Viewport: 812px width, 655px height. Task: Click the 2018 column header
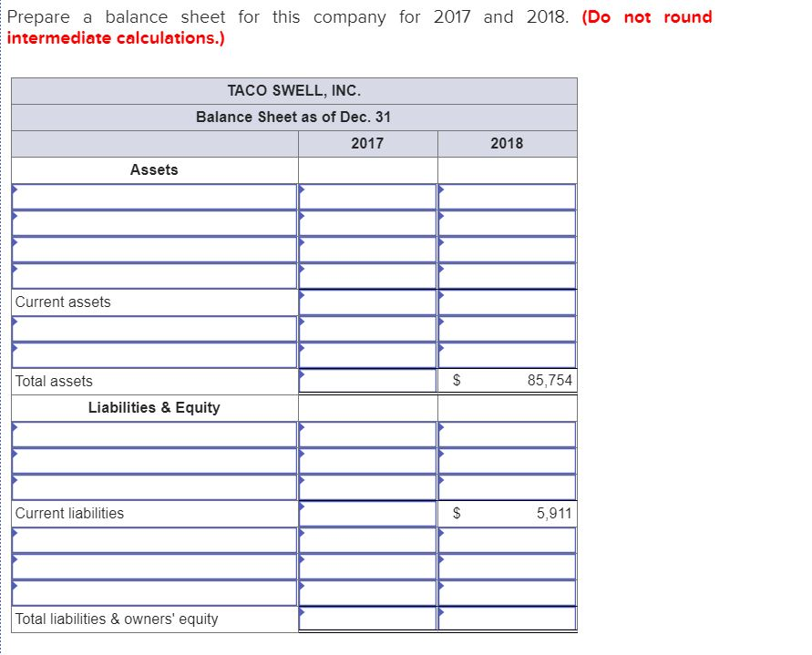[x=507, y=143]
